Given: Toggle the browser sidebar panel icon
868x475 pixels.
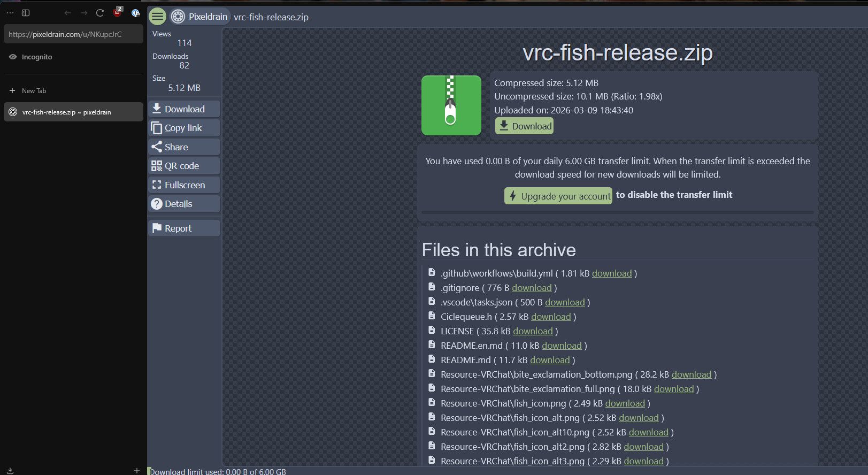Looking at the screenshot, I should pos(26,13).
